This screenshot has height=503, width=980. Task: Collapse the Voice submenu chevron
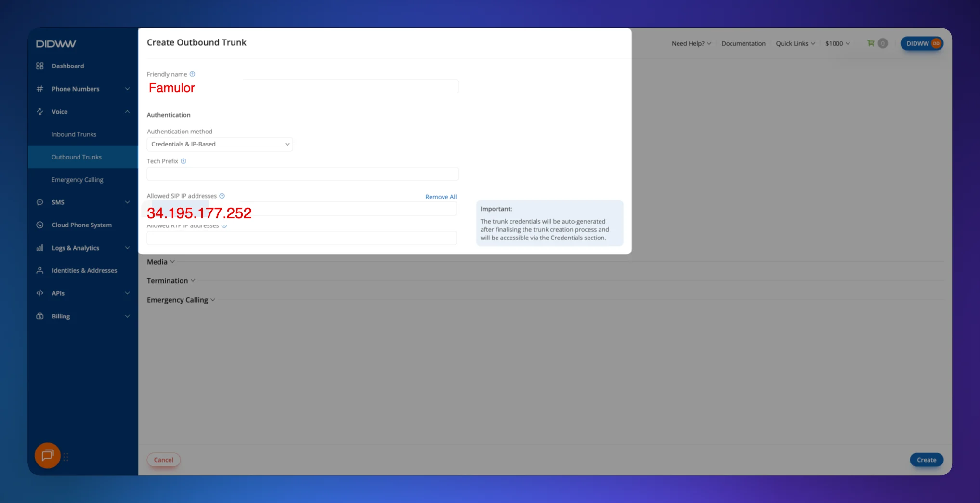click(x=127, y=111)
